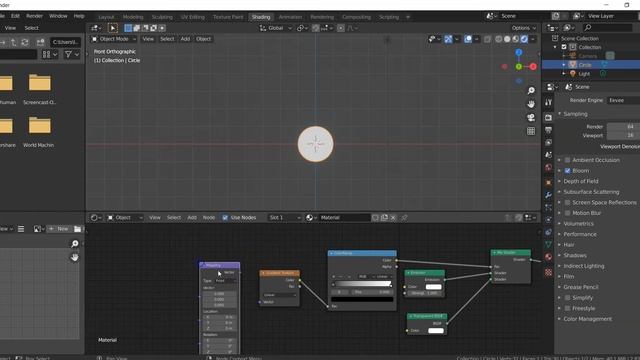Expand the Volumetrics panel
The height and width of the screenshot is (360, 640).
click(x=578, y=224)
